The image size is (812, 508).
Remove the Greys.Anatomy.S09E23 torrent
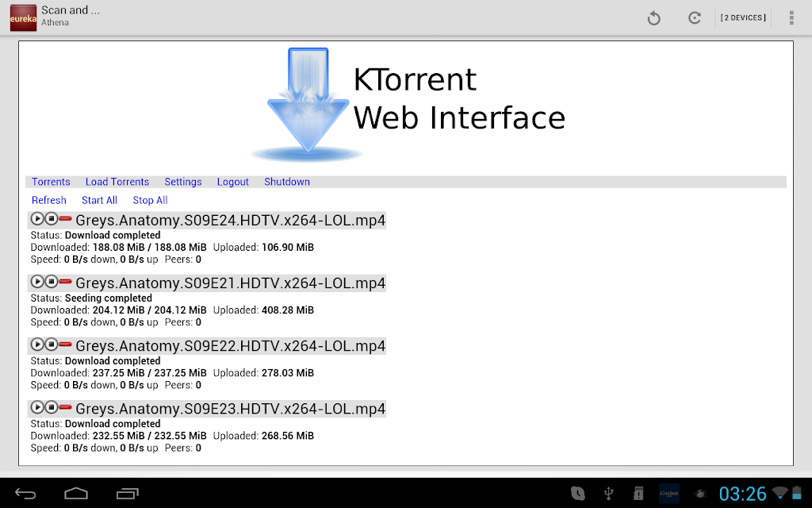(65, 407)
